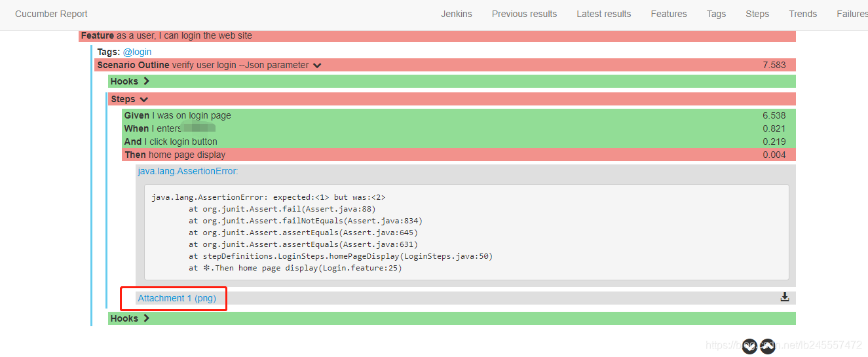Screen dimensions: 868x357
Task: Click the failNotEquals(Assert.java:834) trace line
Action: pos(306,221)
